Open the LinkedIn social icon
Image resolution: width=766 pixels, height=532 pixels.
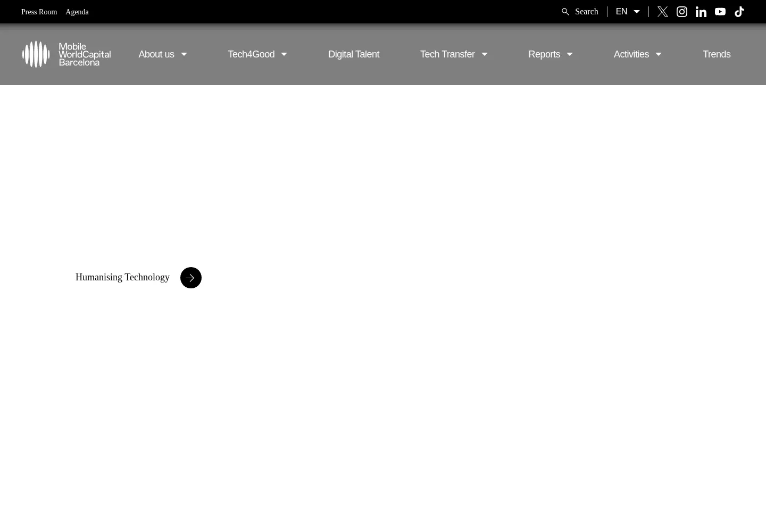(x=701, y=12)
